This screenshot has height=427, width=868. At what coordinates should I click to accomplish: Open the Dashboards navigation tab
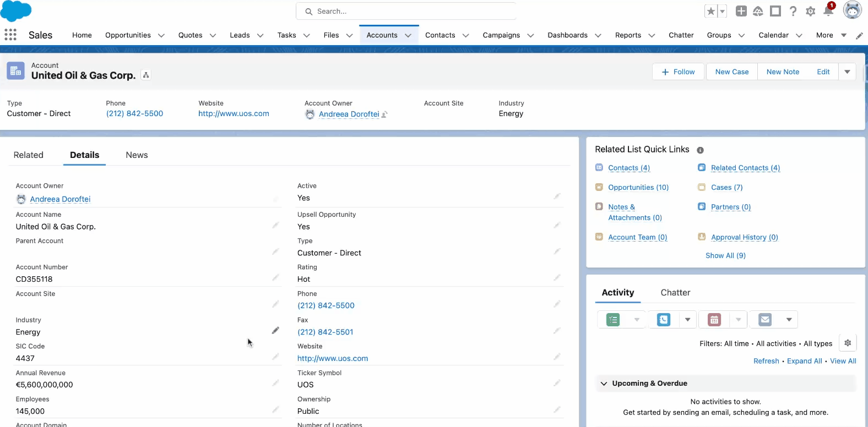[x=567, y=35]
